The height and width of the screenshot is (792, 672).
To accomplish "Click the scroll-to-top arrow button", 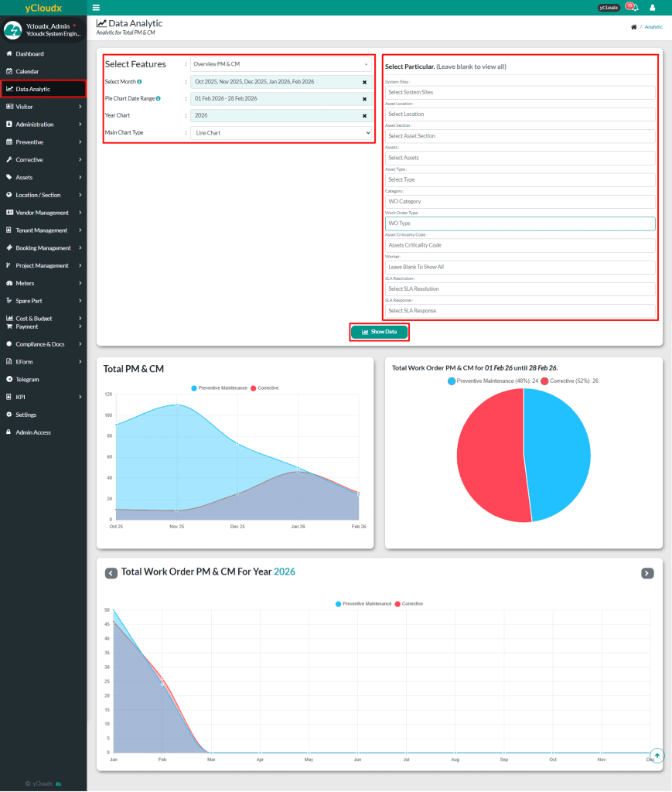I will coord(657,755).
